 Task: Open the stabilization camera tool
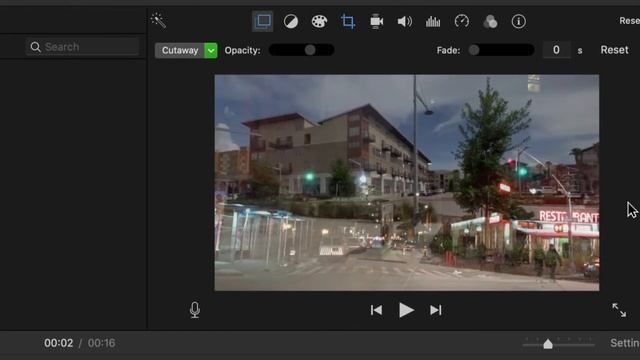(376, 21)
